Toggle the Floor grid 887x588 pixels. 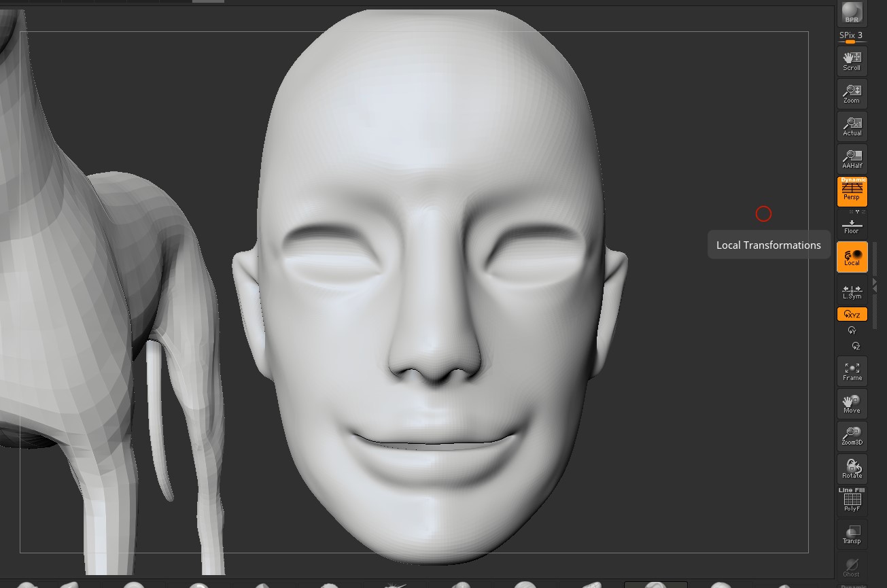click(x=852, y=226)
